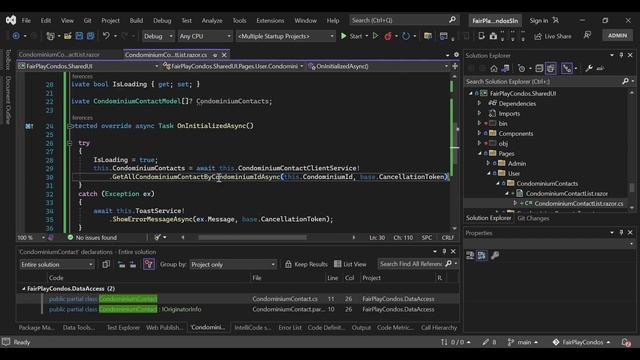Open the Debug configuration dropdown
Viewport: 640px width, 360px height.
click(158, 36)
